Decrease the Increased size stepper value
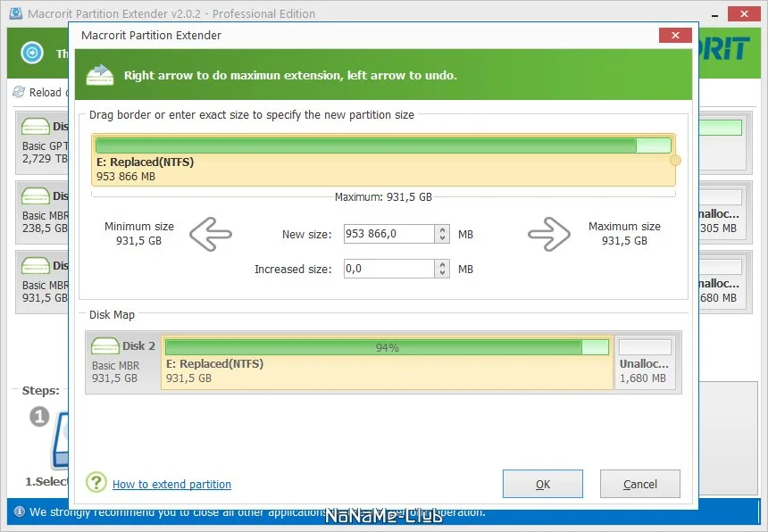The image size is (768, 532). pyautogui.click(x=442, y=272)
